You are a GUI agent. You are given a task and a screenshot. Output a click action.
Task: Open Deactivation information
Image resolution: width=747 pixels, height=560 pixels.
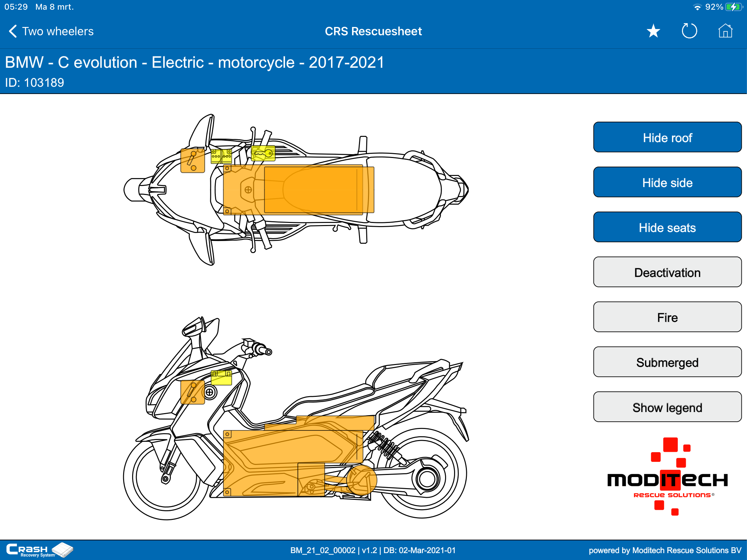point(667,272)
